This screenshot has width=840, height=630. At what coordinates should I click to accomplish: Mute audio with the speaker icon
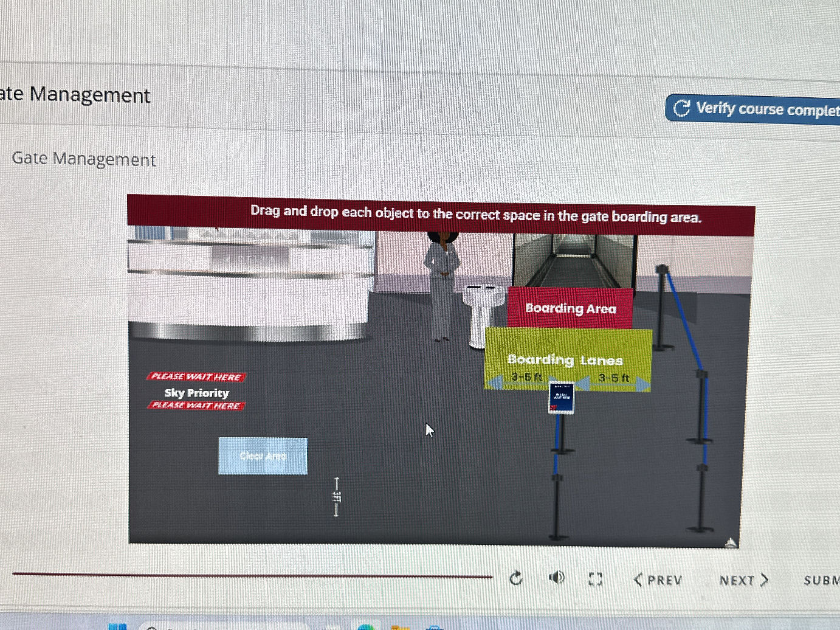coord(556,577)
